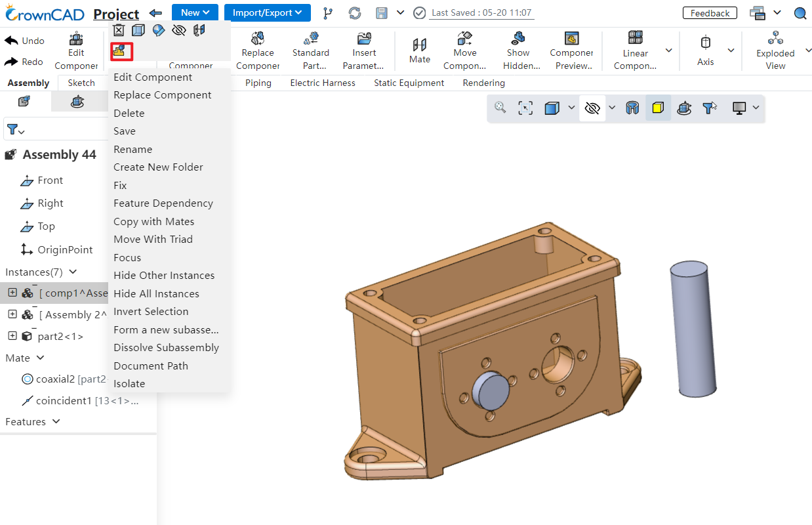Toggle the crossed-eye hide icon in view toolbar
The height and width of the screenshot is (525, 812).
[592, 108]
